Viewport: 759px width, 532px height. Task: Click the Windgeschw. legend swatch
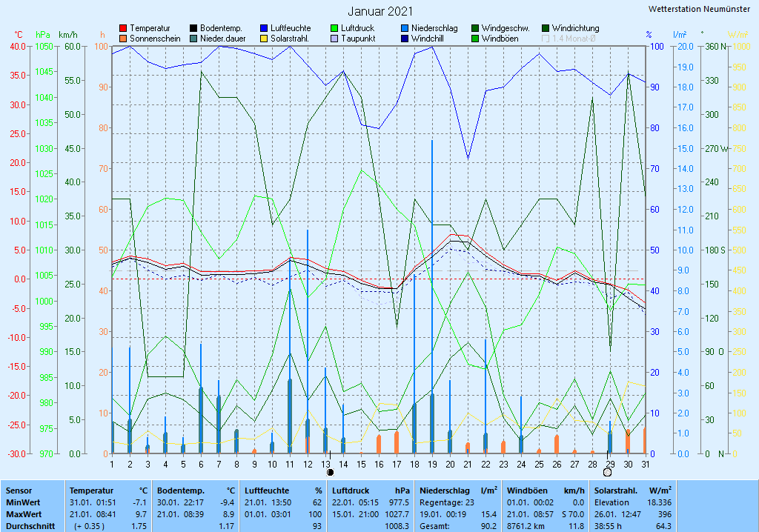[x=475, y=29]
